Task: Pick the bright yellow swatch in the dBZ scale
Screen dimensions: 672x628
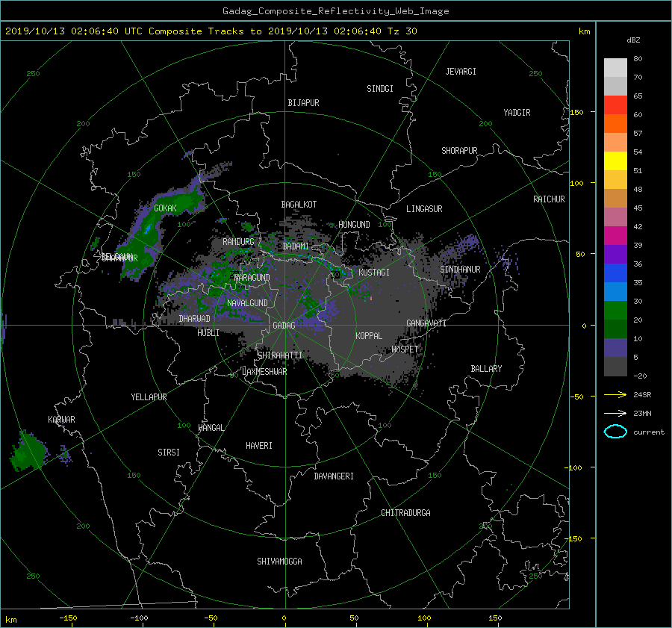Action: (615, 161)
